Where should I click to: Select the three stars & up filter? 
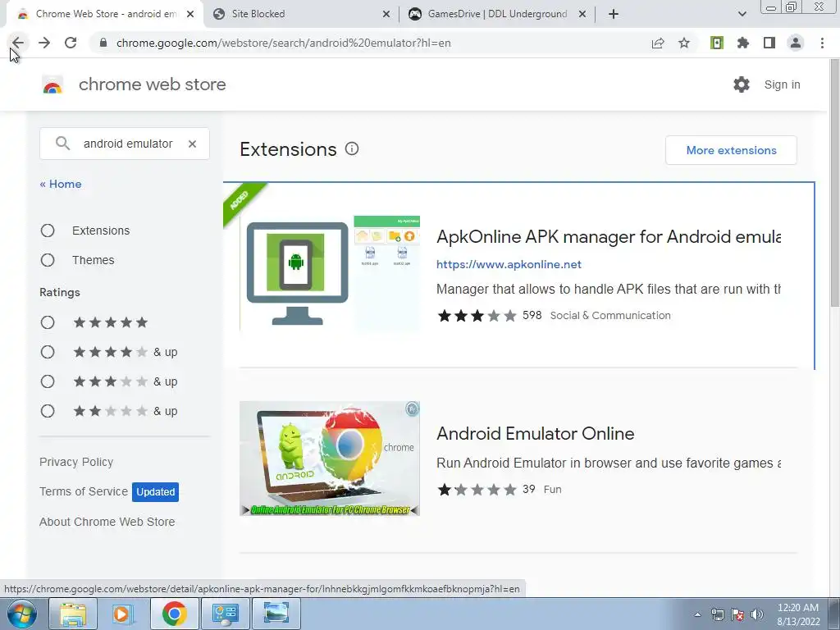48,381
